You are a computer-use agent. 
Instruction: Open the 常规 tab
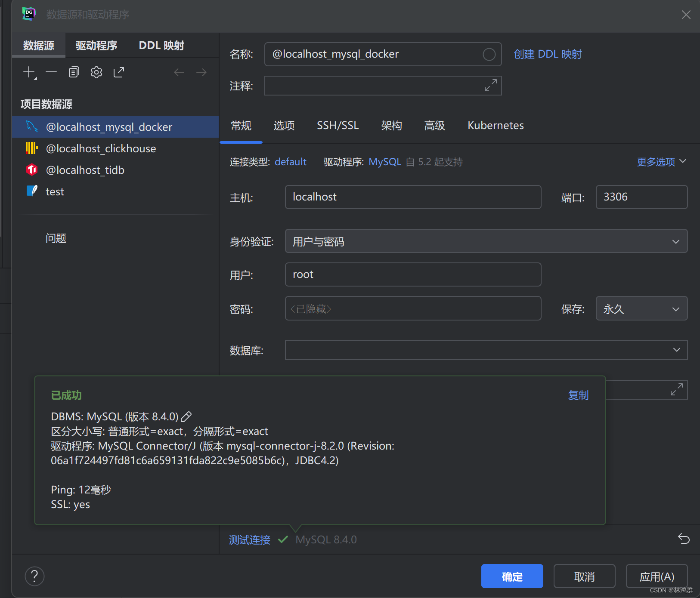[241, 126]
